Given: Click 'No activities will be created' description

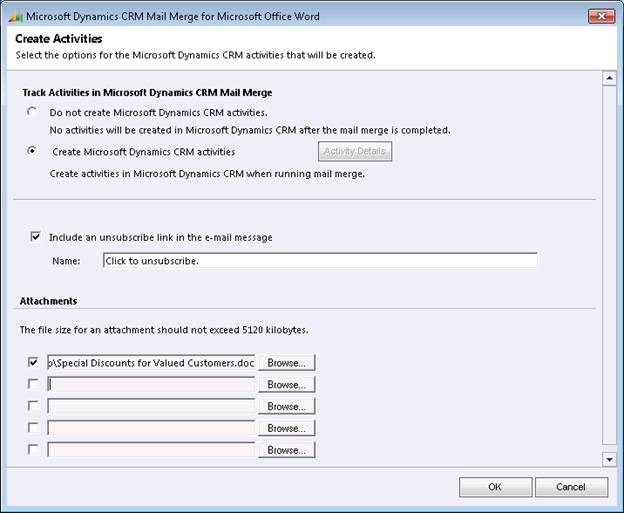Looking at the screenshot, I should click(250, 130).
